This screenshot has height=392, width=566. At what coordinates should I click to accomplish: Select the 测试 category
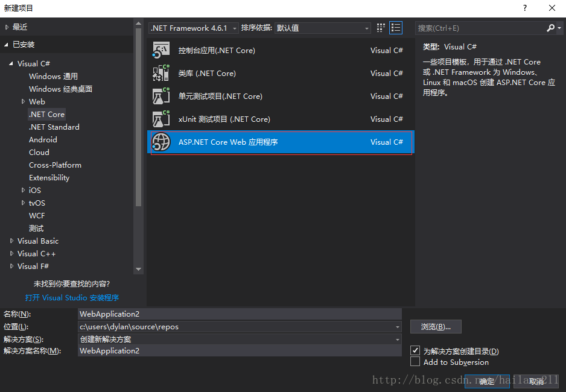pyautogui.click(x=36, y=229)
